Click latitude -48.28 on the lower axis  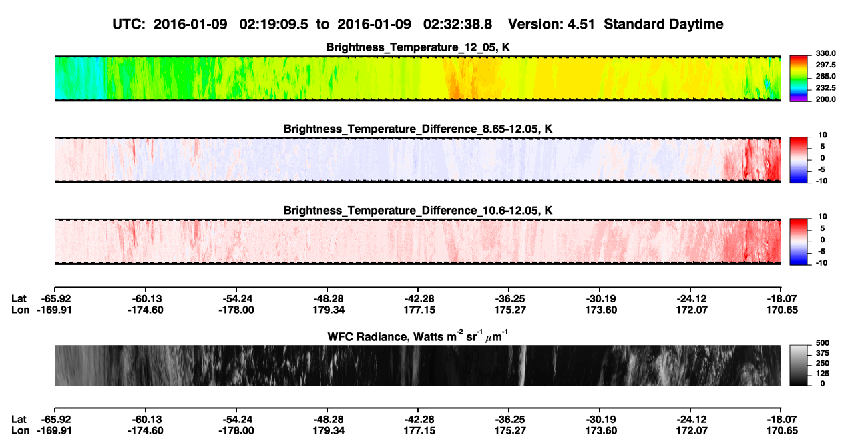pyautogui.click(x=327, y=420)
